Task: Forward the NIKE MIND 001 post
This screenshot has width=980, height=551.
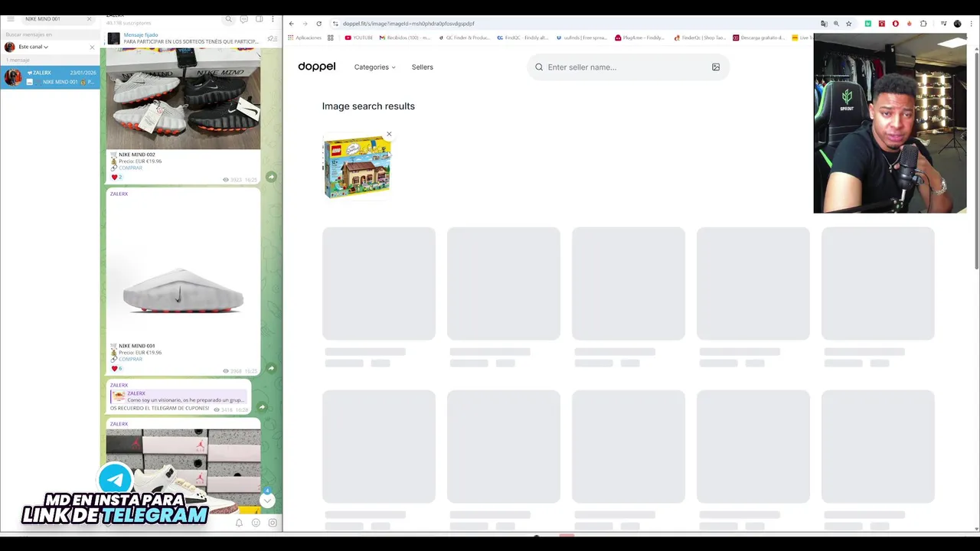Action: click(271, 368)
